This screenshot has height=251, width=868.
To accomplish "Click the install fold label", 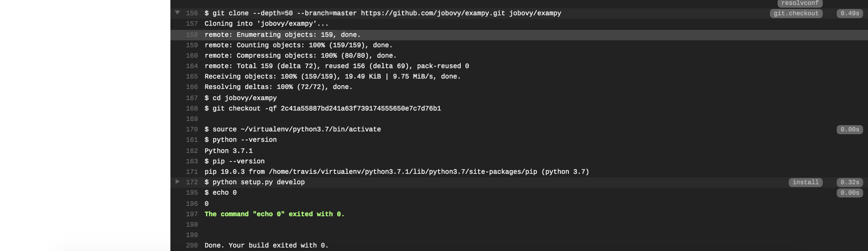I will 805,182.
